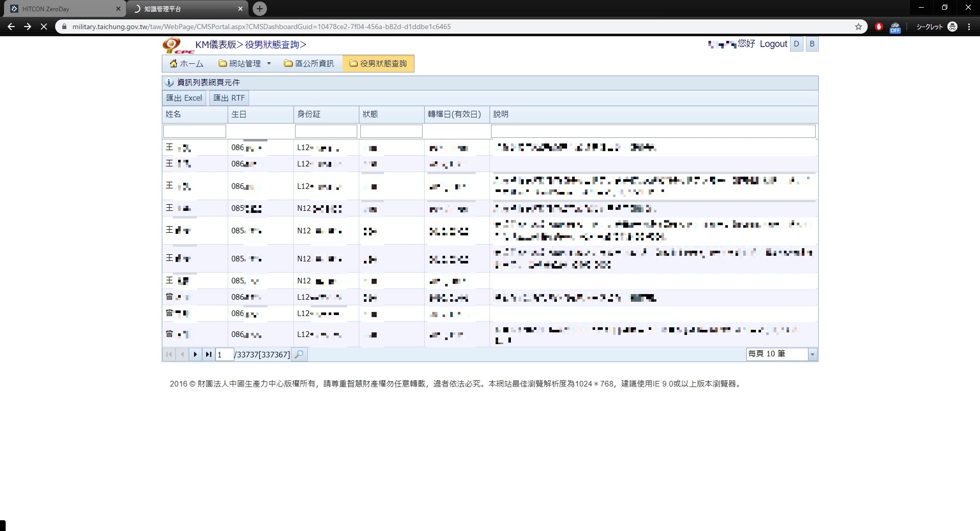Click the KM儀表版 breadcrumb link
980x531 pixels.
pyautogui.click(x=216, y=44)
